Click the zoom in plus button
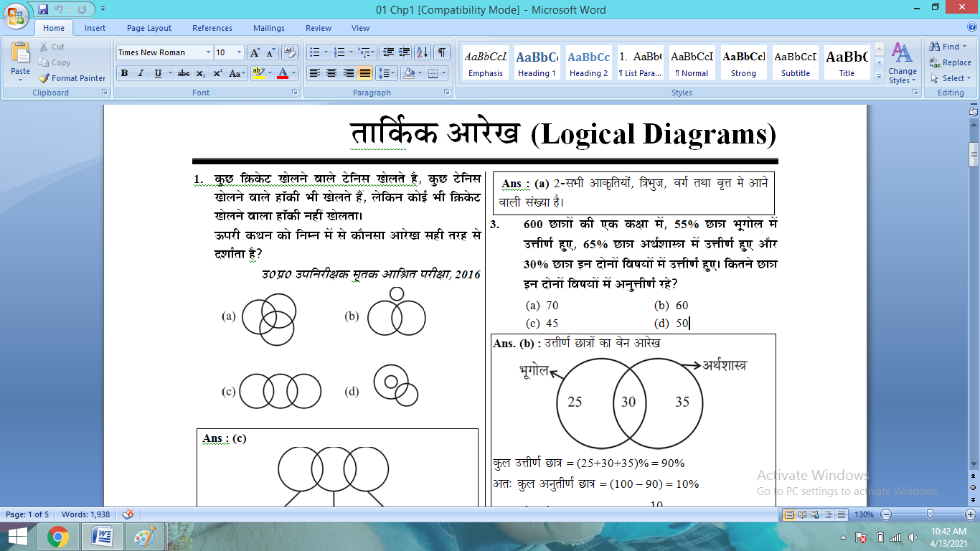The image size is (980, 551). click(971, 514)
